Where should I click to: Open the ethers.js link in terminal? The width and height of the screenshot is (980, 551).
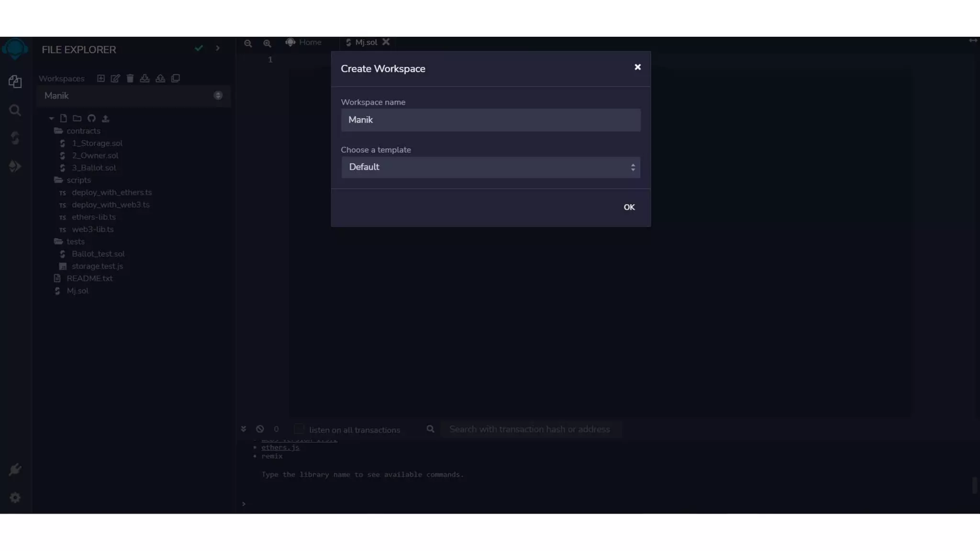tap(280, 448)
